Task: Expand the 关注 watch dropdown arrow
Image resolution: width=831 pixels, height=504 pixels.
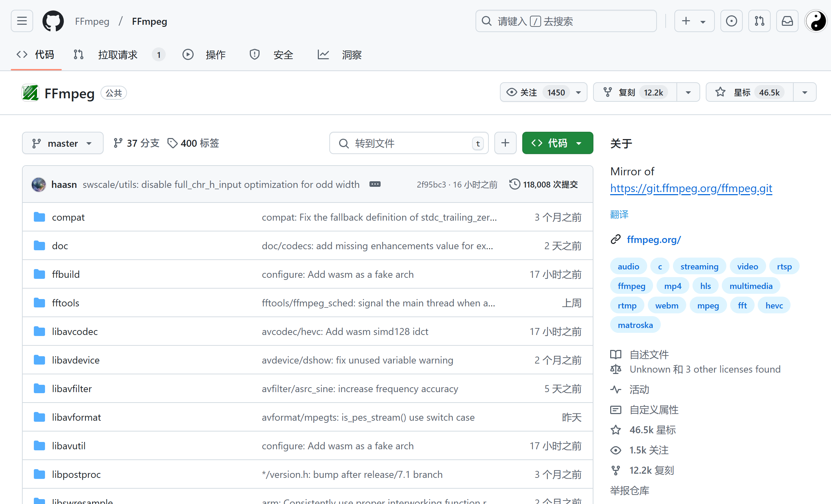Action: point(578,92)
